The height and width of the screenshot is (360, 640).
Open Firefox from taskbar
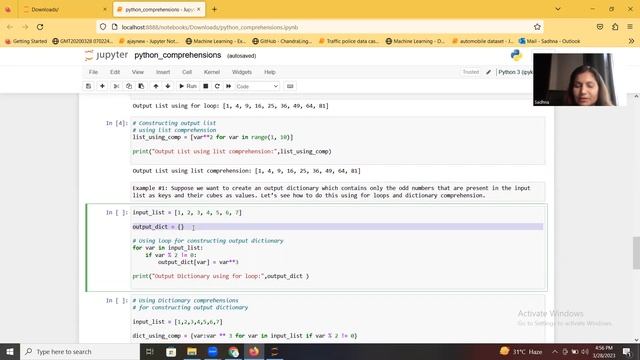[254, 351]
